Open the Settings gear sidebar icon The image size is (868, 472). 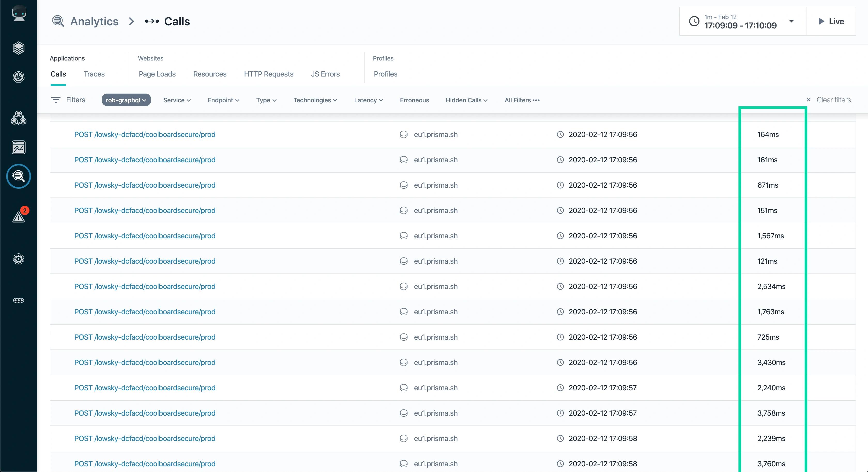[19, 259]
